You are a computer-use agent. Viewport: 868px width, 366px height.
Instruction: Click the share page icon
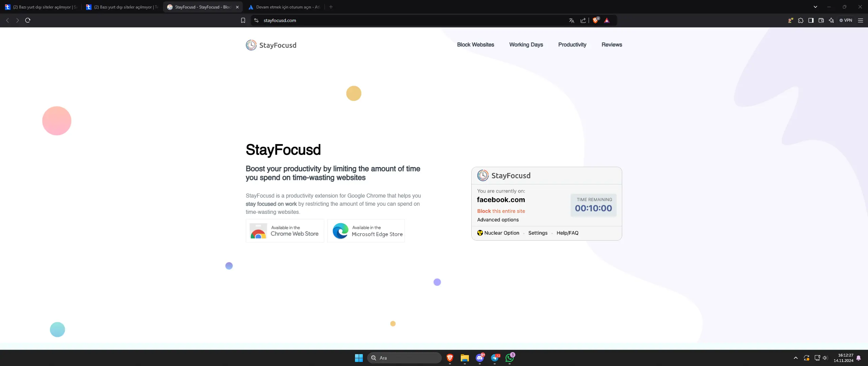583,20
